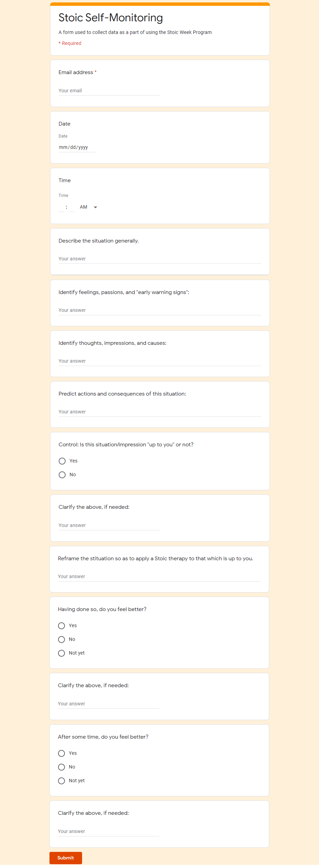Focus the thoughts, impressions, causes answer field
The width and height of the screenshot is (319, 868).
[x=160, y=361]
